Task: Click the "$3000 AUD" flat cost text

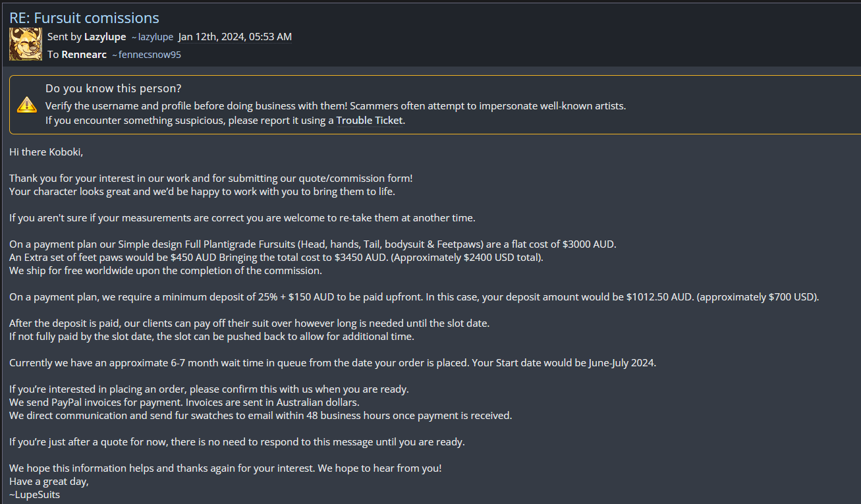Action: 589,244
